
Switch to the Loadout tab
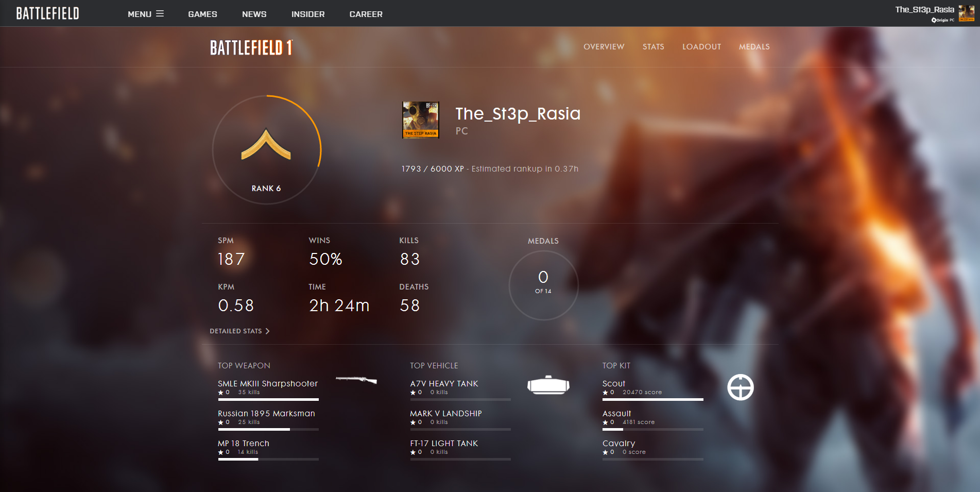[x=701, y=47]
